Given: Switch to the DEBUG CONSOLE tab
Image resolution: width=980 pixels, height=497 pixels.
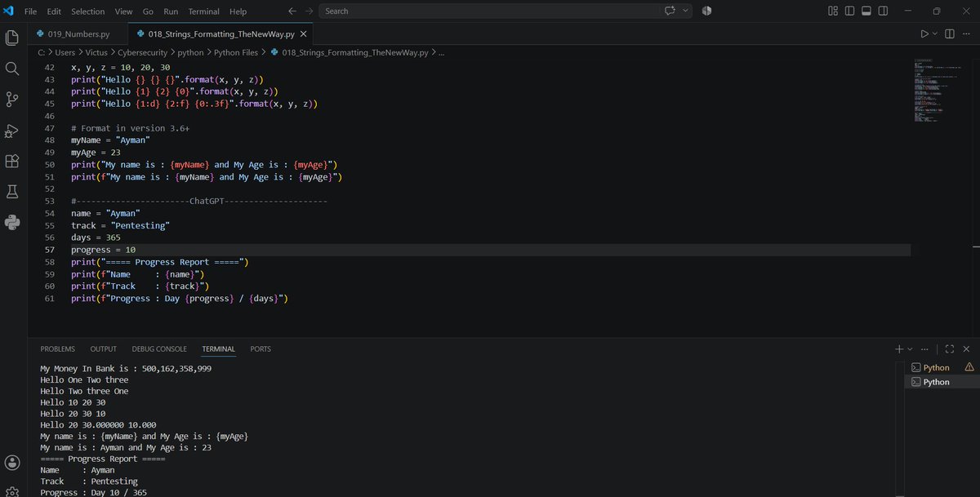Looking at the screenshot, I should [159, 348].
